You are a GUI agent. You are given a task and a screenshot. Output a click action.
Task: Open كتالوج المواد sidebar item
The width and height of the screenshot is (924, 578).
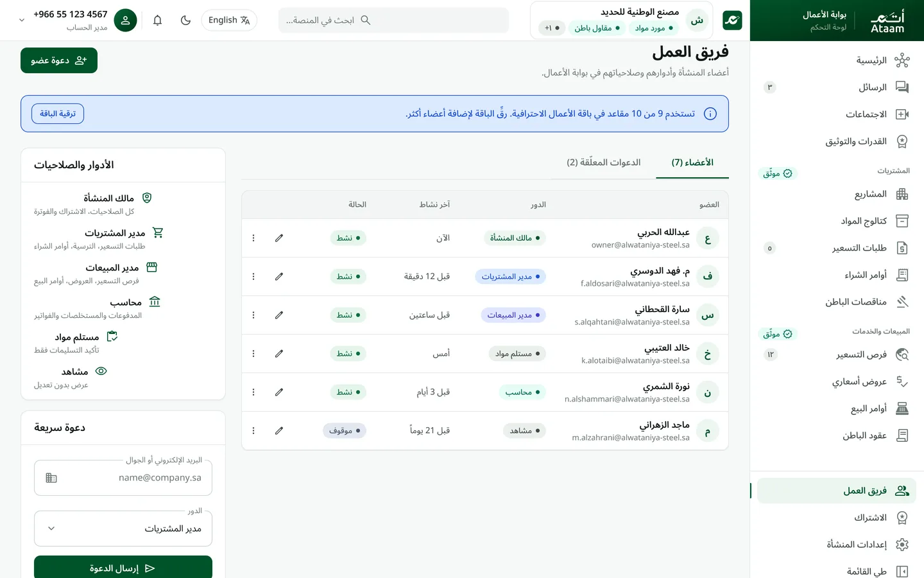[837, 221]
